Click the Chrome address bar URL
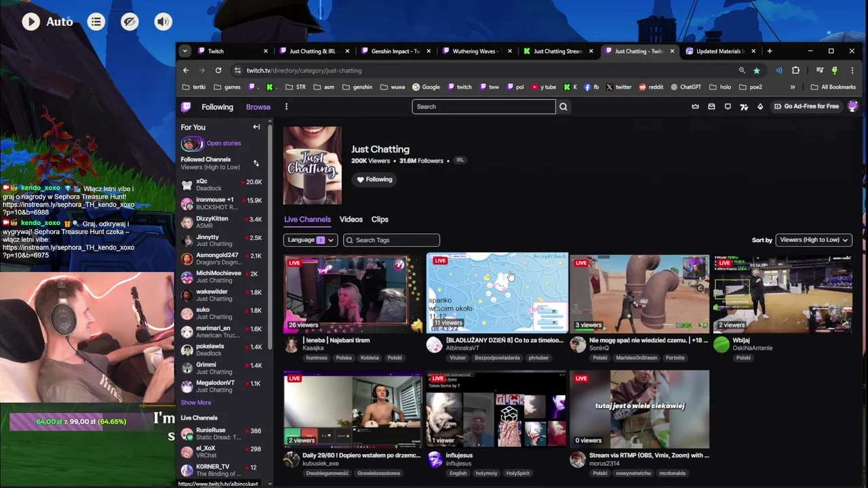868x488 pixels. (304, 70)
